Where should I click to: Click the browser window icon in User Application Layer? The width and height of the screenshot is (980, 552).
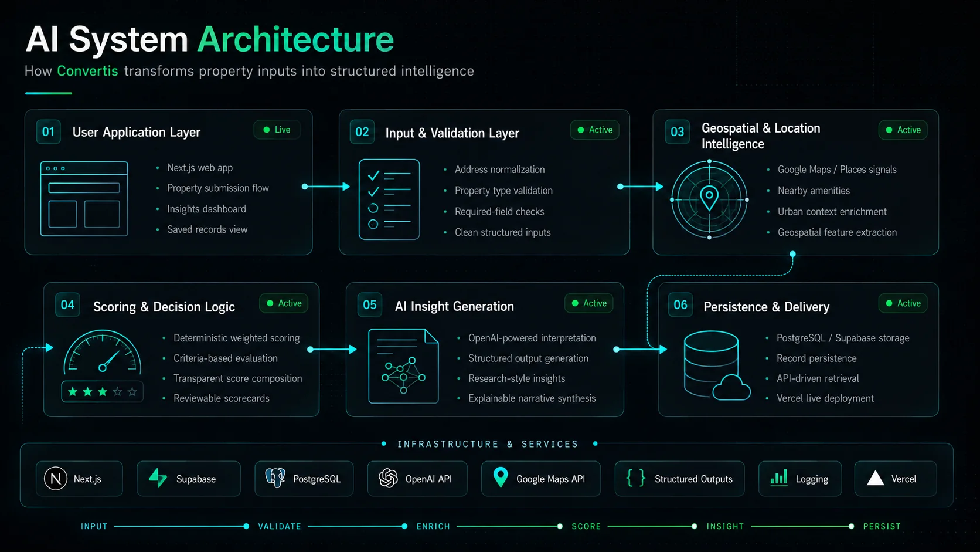[x=84, y=199]
